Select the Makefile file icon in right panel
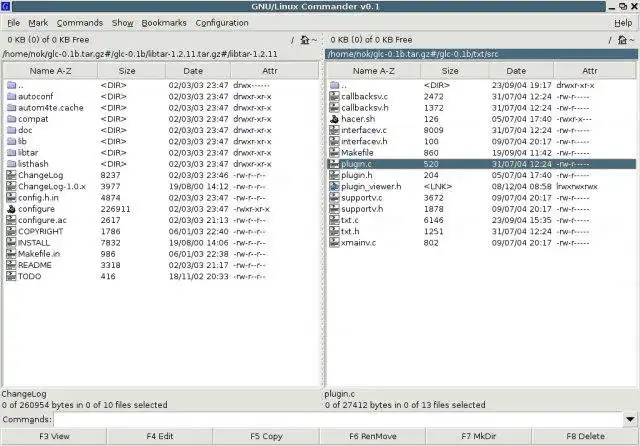640x446 pixels. (334, 153)
